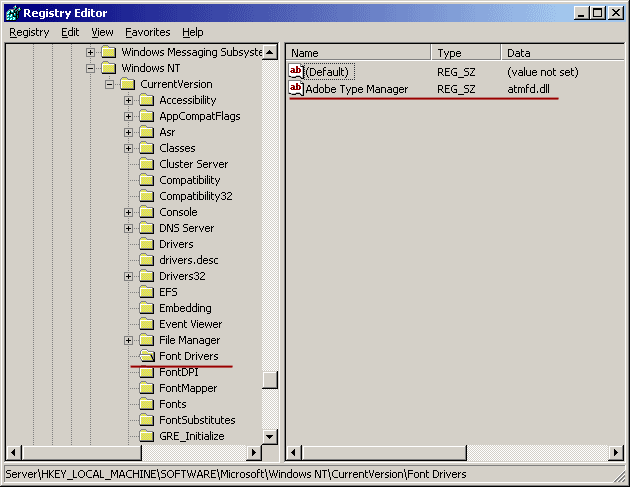Select the (Default) value entry
This screenshot has height=487, width=630.
click(327, 72)
